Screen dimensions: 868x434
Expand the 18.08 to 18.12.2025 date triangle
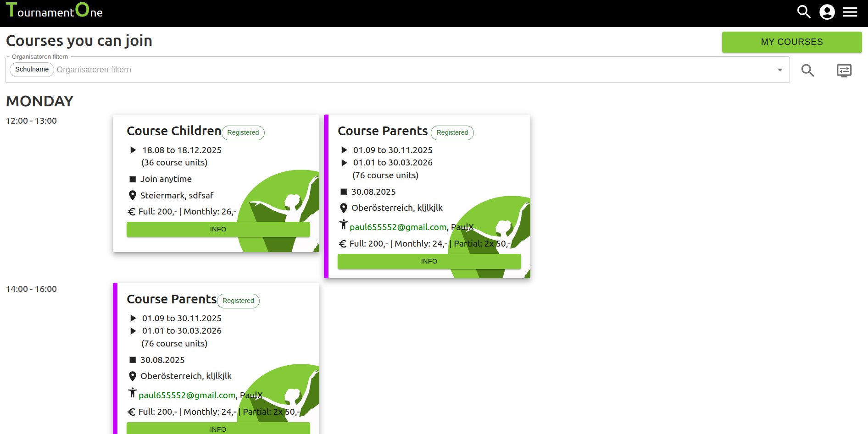(x=133, y=150)
